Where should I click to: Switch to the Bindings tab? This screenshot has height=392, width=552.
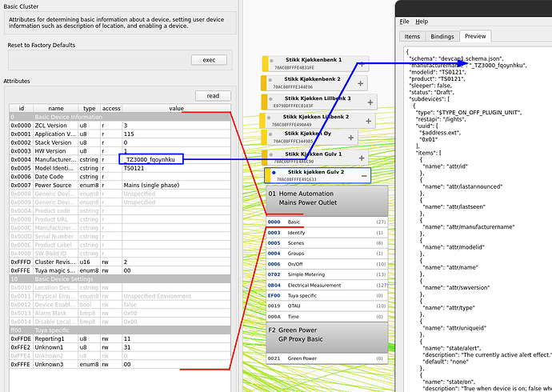click(x=442, y=37)
